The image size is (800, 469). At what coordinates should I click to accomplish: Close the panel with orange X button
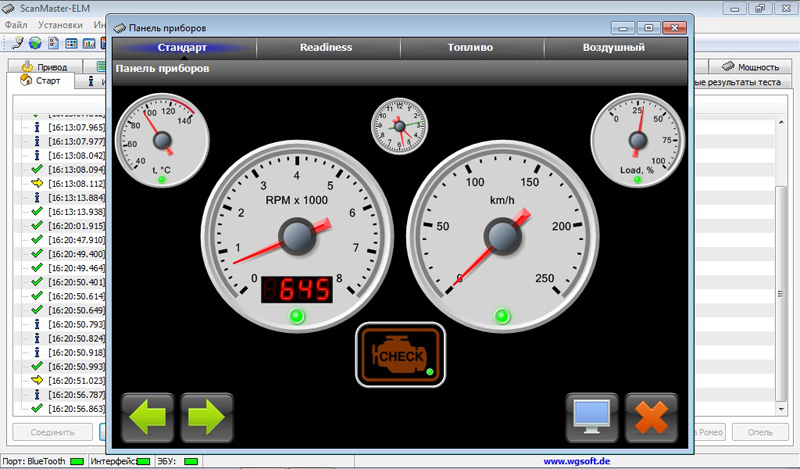point(651,417)
